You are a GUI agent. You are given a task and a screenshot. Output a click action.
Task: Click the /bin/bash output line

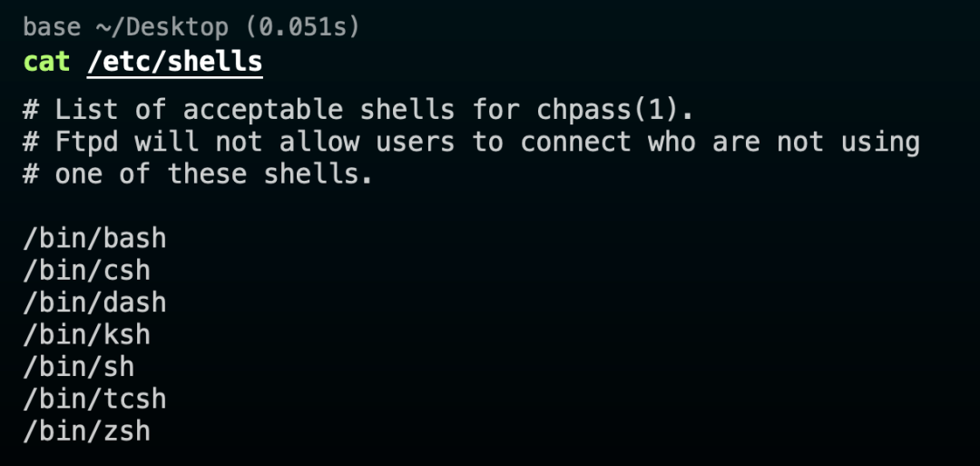[x=95, y=238]
